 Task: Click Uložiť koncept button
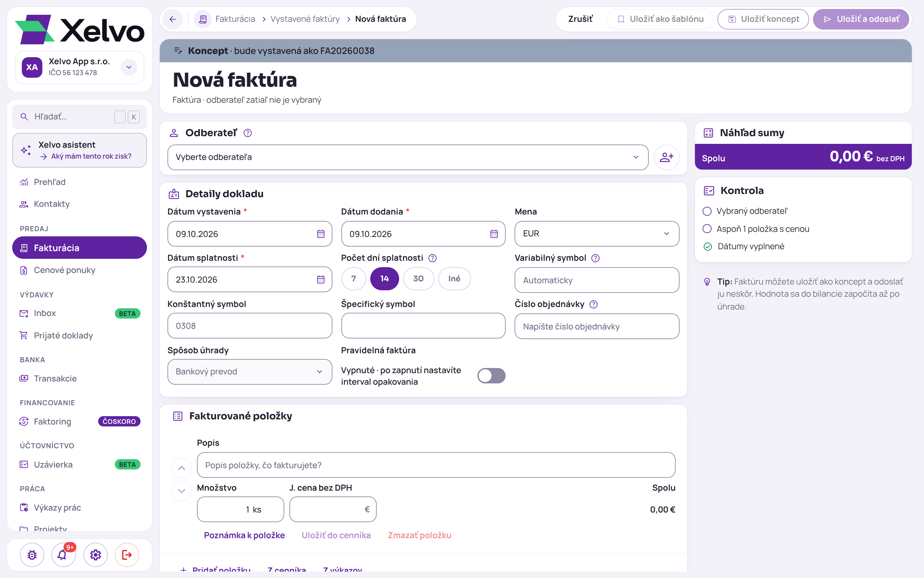(x=763, y=19)
